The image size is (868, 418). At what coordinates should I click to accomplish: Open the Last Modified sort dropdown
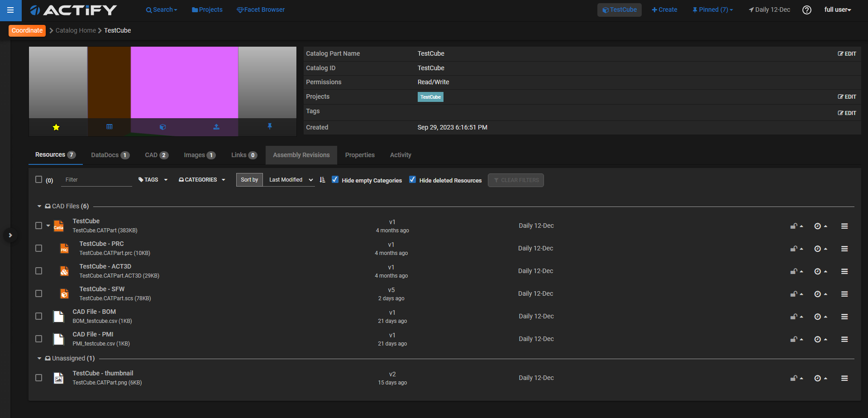290,180
